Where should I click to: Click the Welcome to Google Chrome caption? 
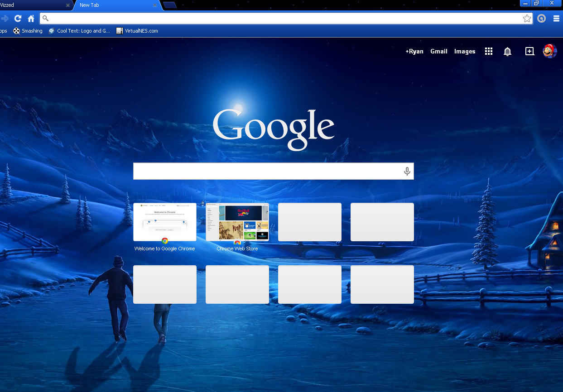coord(165,249)
